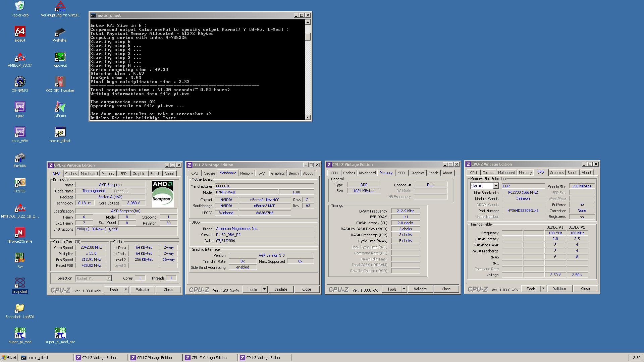This screenshot has width=644, height=362.
Task: Launch the aida64 desktop icon
Action: (20, 31)
